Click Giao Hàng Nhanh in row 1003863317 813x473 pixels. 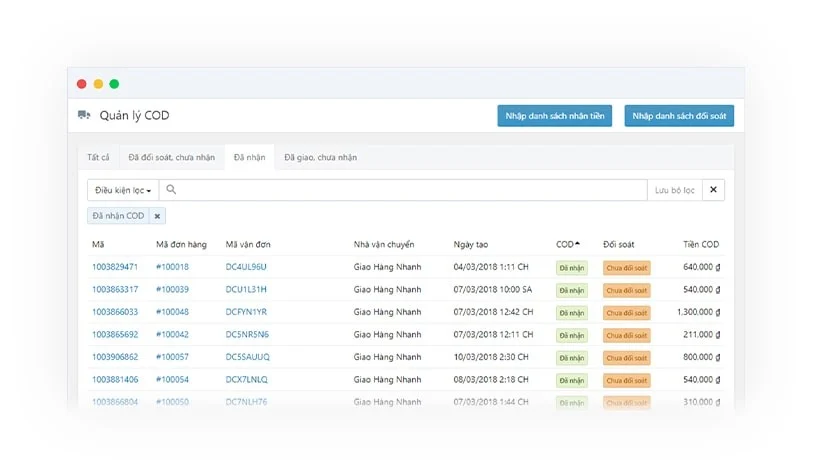click(x=387, y=289)
